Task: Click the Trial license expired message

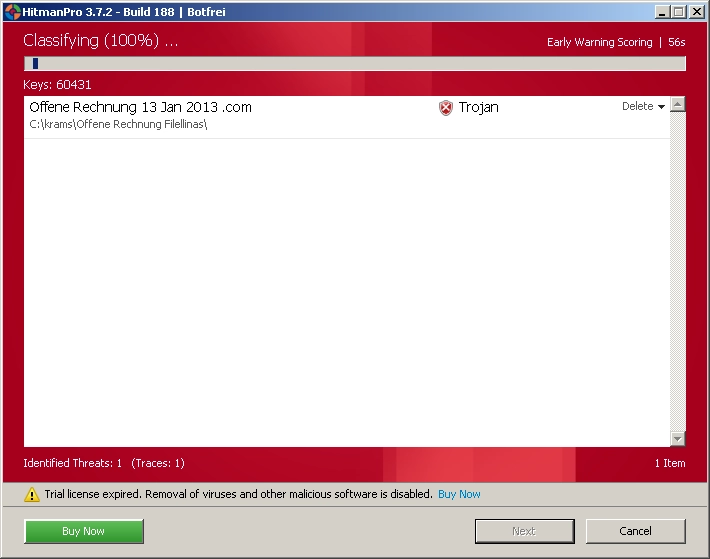Action: click(238, 494)
